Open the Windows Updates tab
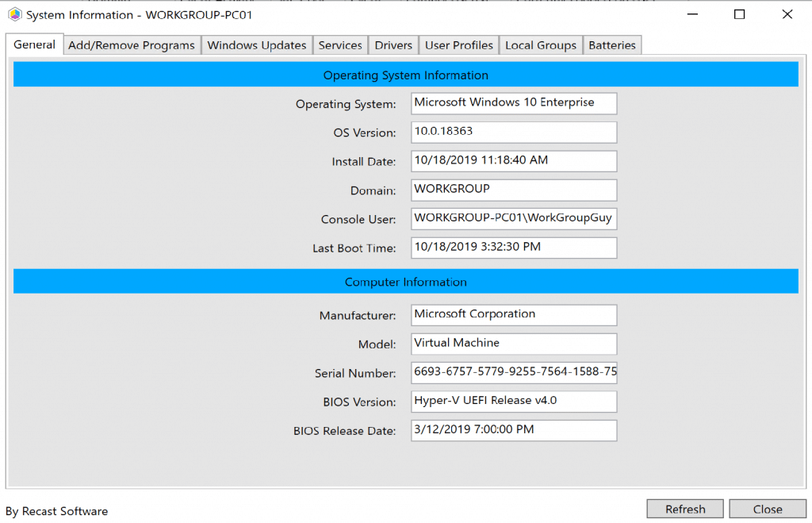 (257, 45)
